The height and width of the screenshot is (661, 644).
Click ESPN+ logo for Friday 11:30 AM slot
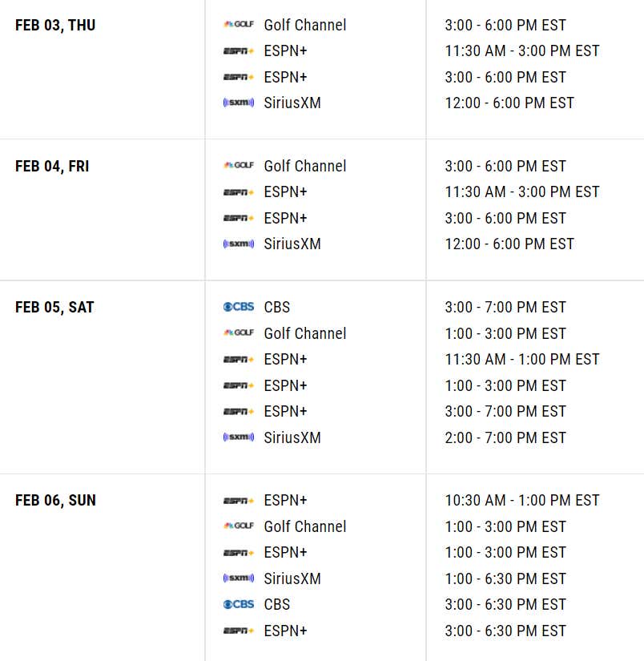click(238, 192)
